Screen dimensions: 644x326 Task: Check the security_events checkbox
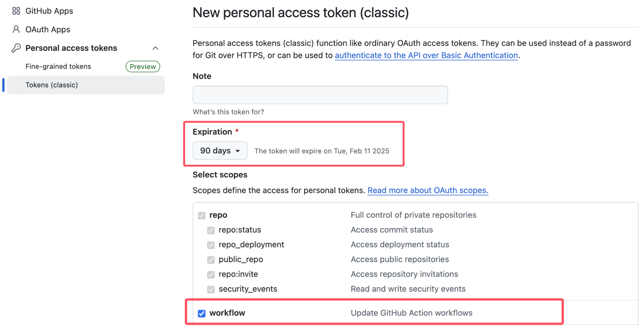(211, 289)
